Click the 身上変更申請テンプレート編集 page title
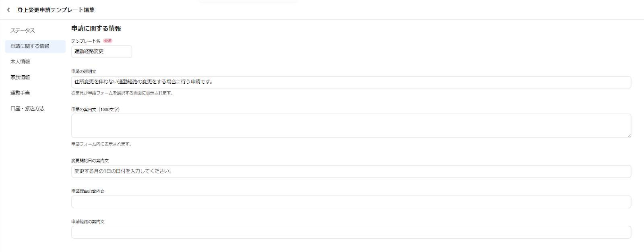The image size is (644, 252). (56, 10)
